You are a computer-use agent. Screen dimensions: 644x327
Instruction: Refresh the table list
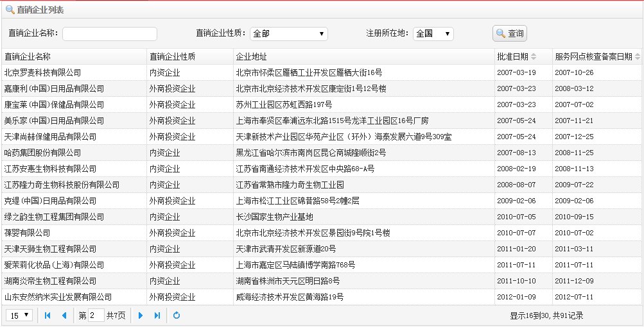pos(177,315)
